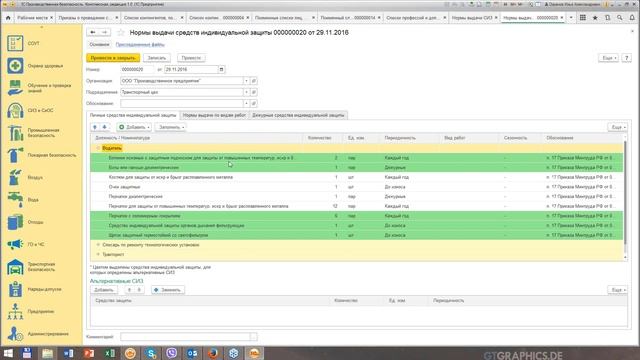Go to the home page icon
This screenshot has width=640, height=360.
(x=8, y=18)
